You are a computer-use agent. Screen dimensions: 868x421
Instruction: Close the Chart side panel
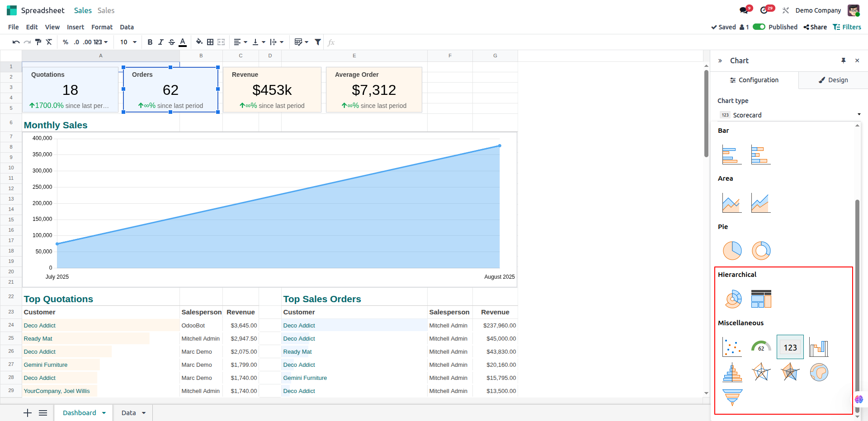pos(857,61)
